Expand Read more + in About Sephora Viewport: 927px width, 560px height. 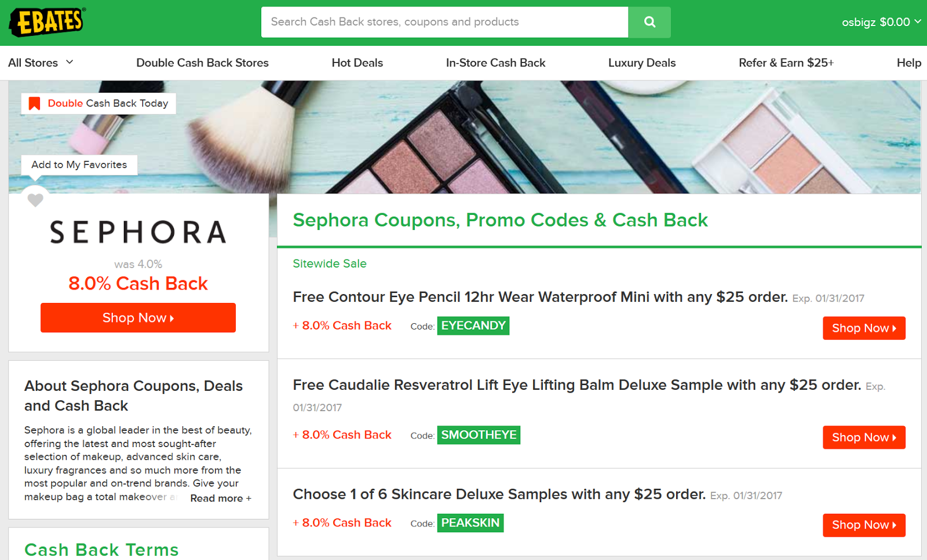tap(221, 498)
